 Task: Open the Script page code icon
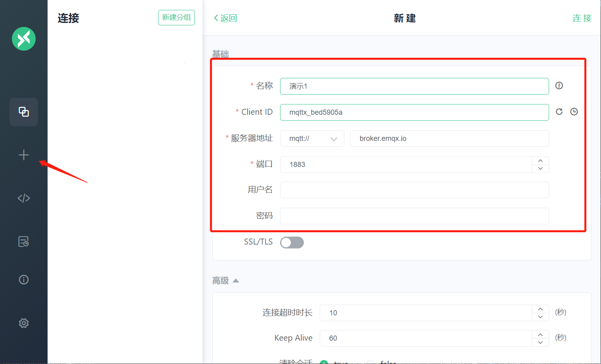pyautogui.click(x=24, y=198)
